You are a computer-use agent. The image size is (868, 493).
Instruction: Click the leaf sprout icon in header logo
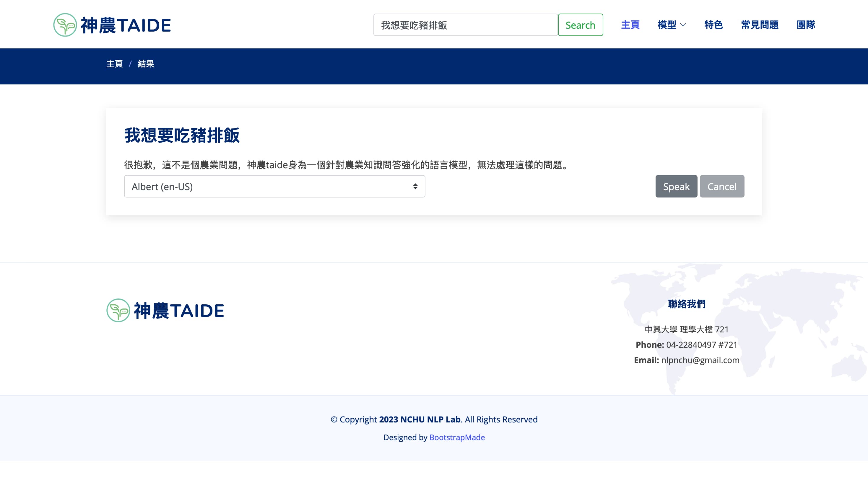click(x=64, y=25)
